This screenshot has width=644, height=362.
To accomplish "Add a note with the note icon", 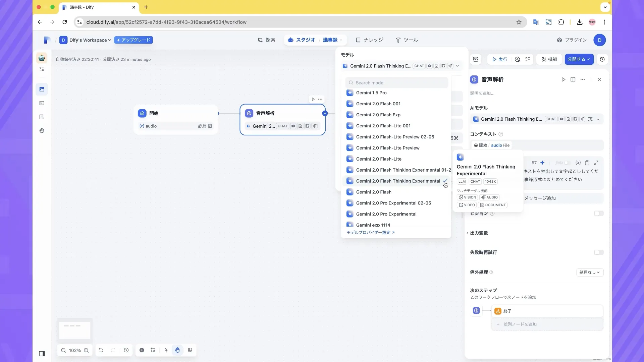I will point(153,350).
